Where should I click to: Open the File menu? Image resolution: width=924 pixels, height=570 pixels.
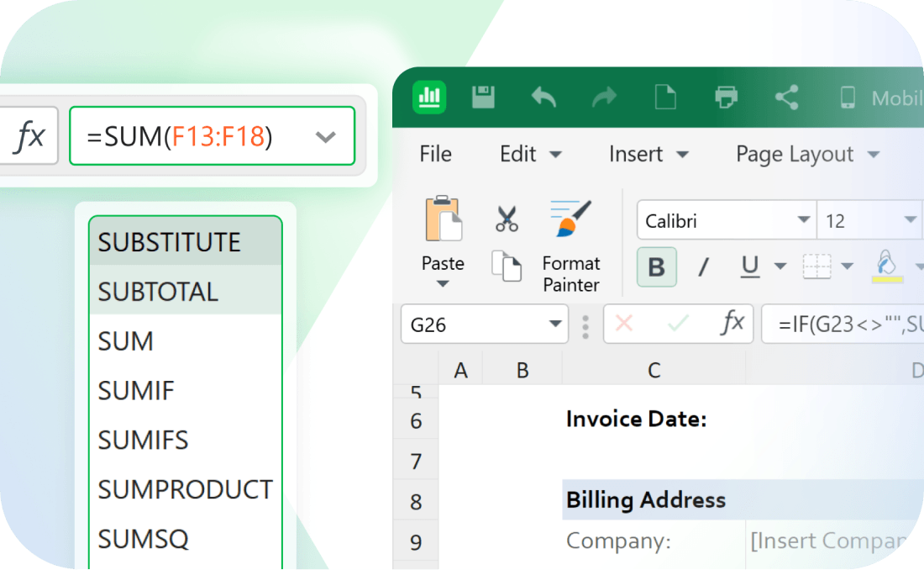(x=435, y=155)
